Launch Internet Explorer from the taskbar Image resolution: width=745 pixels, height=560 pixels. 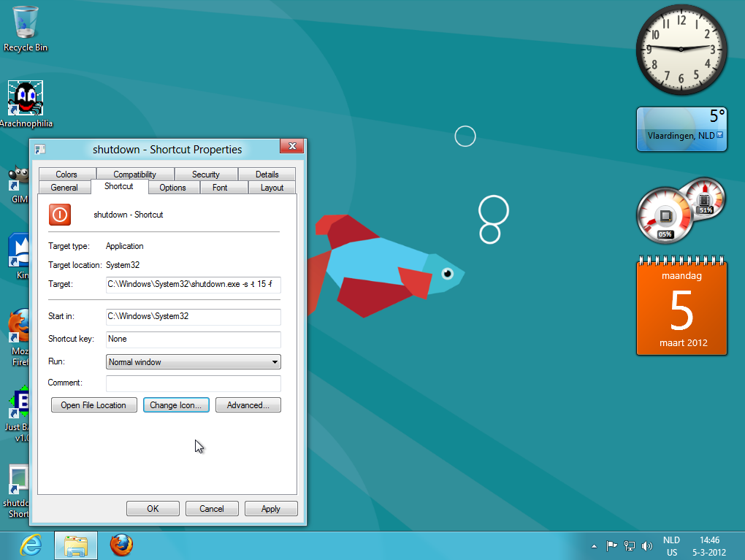point(31,545)
